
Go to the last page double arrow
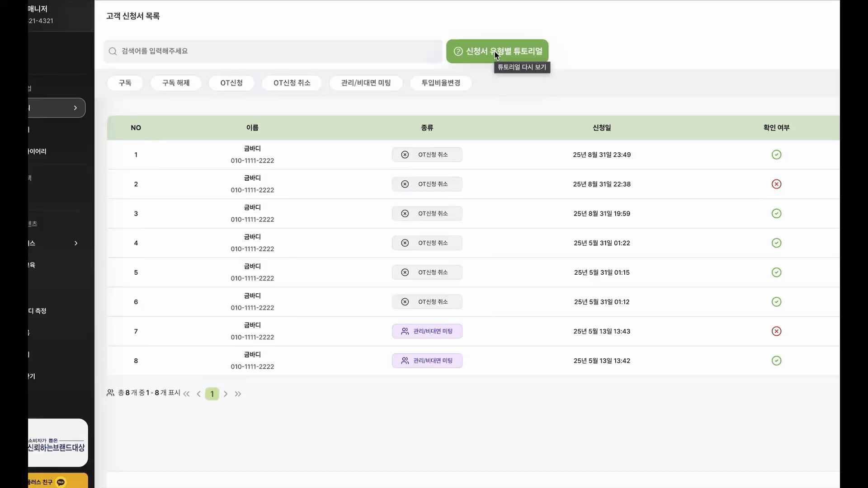coord(238,394)
